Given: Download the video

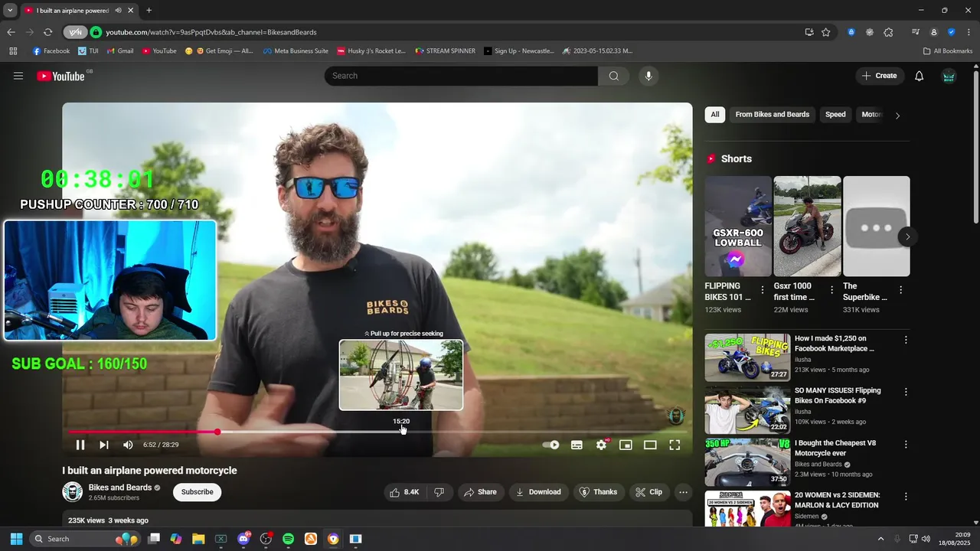Looking at the screenshot, I should (x=538, y=492).
